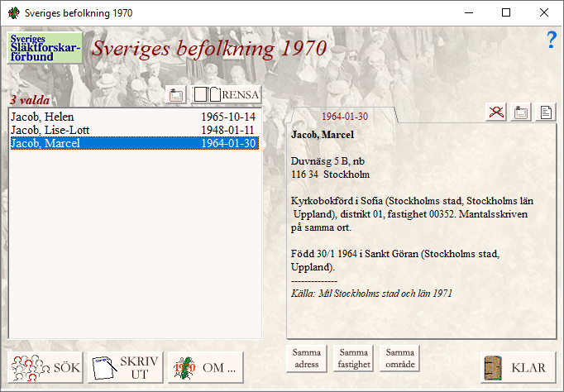Click the 1964-01-30 tab on the detail panel
The width and height of the screenshot is (564, 392).
pos(345,116)
